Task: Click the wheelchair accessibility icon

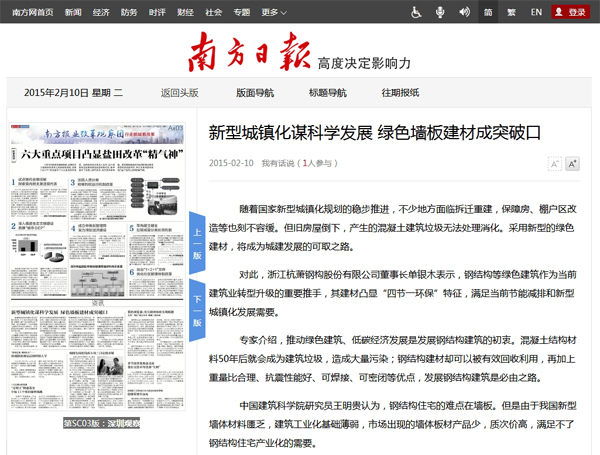Action: [x=417, y=12]
